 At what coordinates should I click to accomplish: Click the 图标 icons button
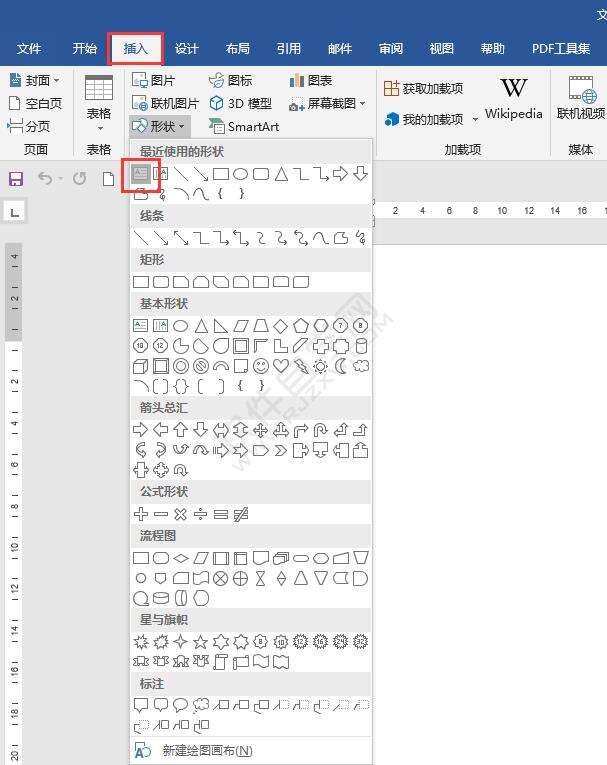[230, 80]
